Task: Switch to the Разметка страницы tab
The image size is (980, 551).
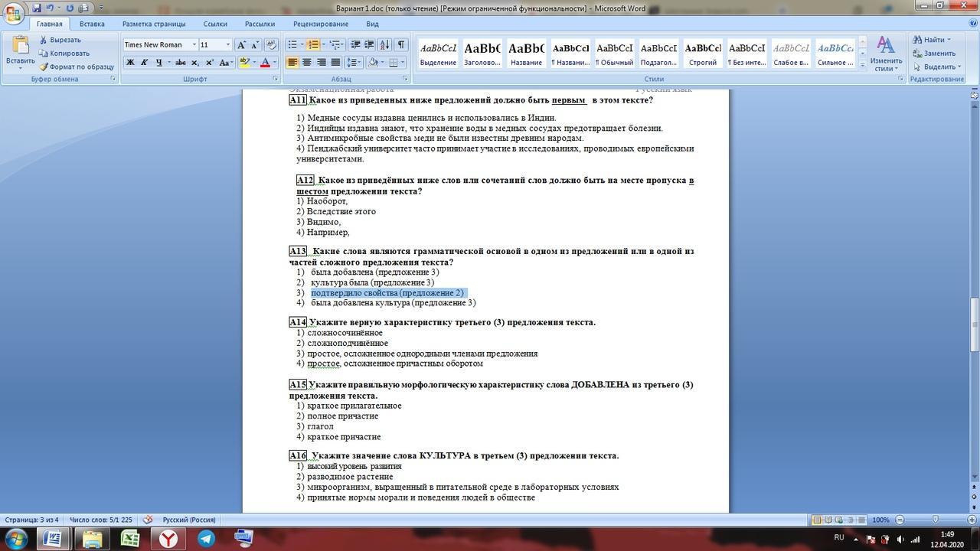Action: (x=154, y=24)
